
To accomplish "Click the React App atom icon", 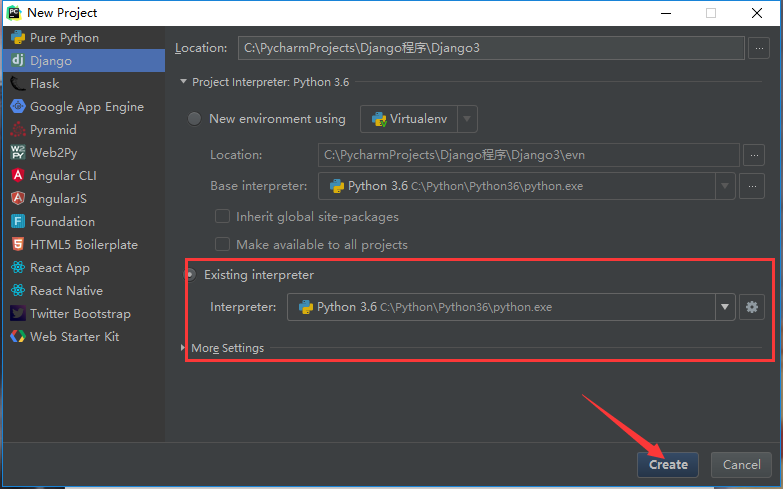I will tap(18, 267).
